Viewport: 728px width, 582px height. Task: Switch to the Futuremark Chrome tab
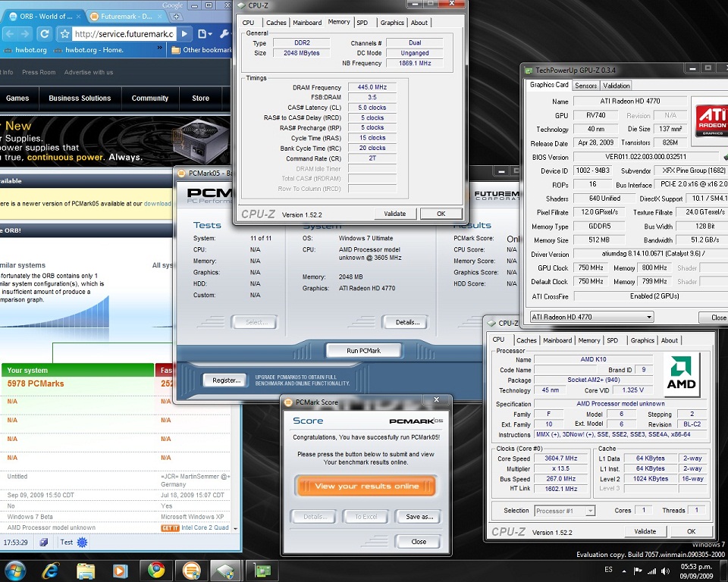pyautogui.click(x=126, y=16)
